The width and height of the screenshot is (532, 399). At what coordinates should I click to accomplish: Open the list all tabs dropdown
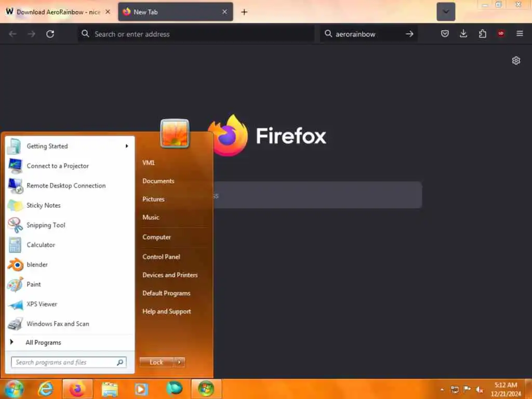[446, 11]
